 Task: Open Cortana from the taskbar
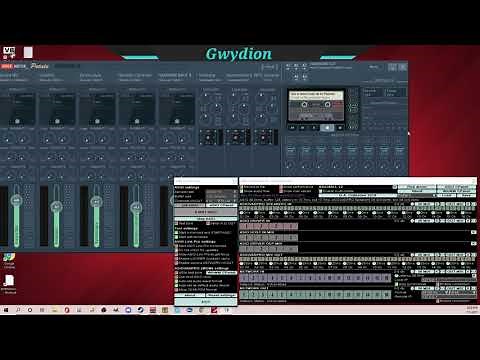click(x=30, y=310)
